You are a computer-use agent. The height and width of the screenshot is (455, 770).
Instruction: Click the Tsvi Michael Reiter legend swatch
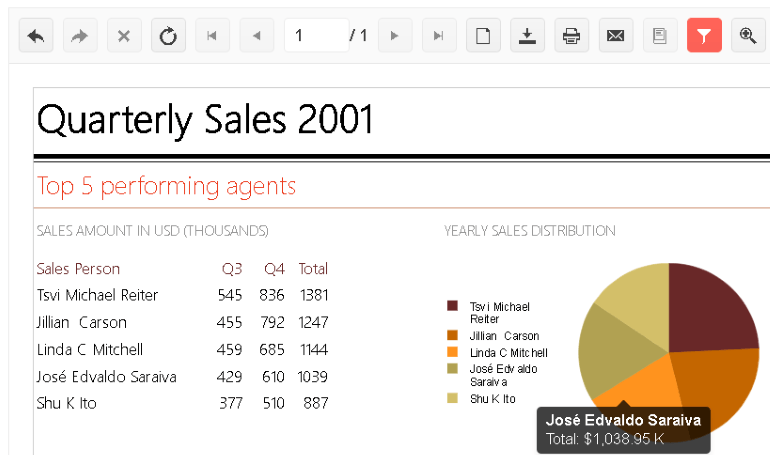point(452,306)
